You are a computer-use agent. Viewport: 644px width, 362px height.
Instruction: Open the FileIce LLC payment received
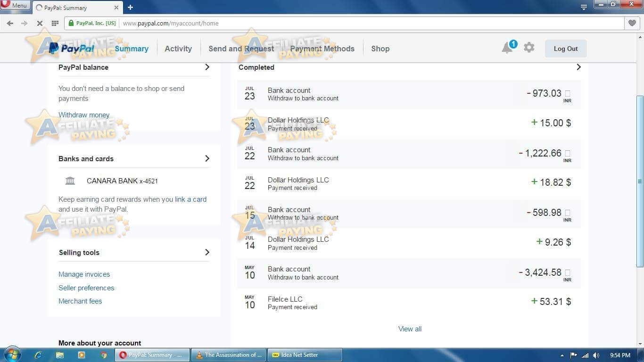tap(409, 303)
